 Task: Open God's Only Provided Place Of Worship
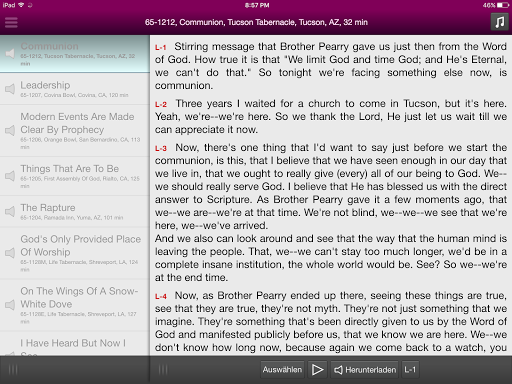click(75, 253)
